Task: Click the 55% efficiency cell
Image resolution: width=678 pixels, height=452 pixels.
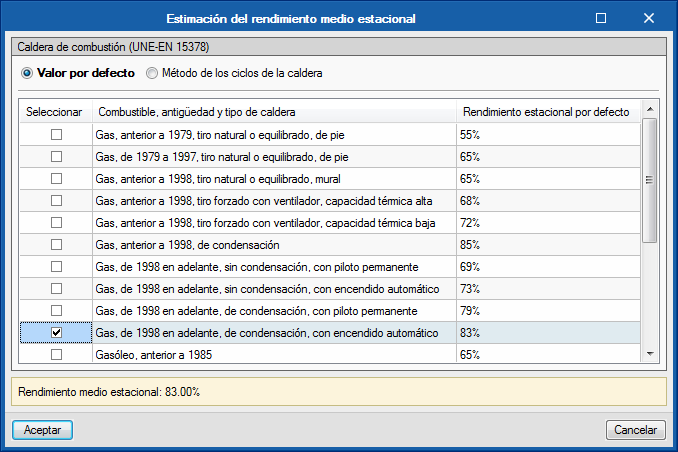Action: [x=548, y=135]
